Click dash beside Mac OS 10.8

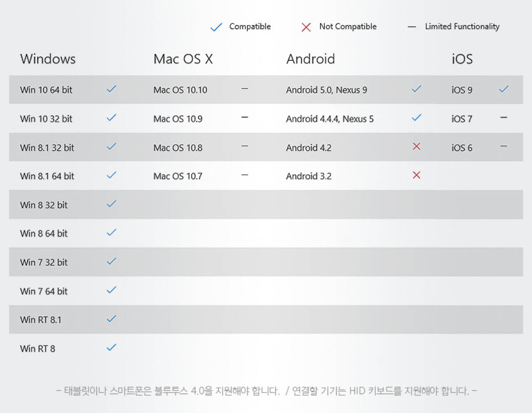[245, 146]
